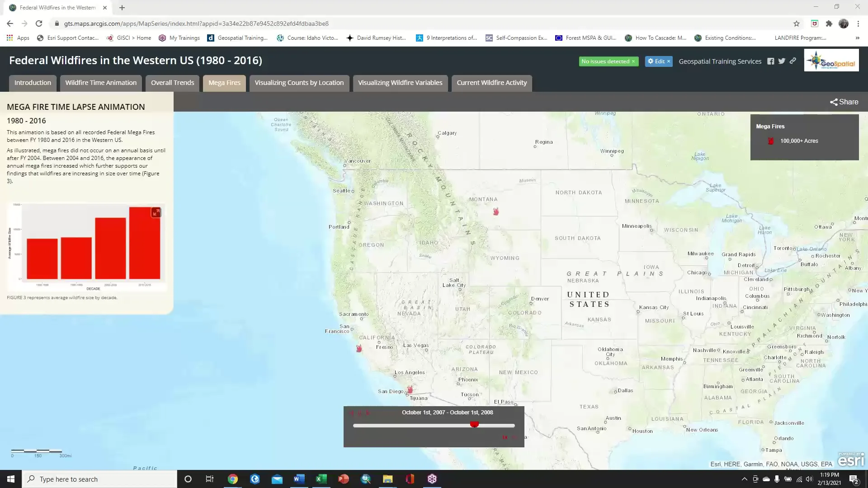The height and width of the screenshot is (488, 868).
Task: Click the Montana mega fire marker
Action: coord(496,211)
